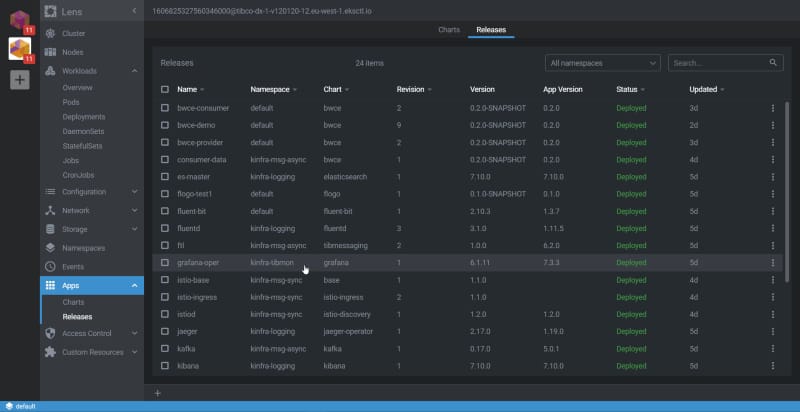Select Releases in the Apps sidebar menu
The height and width of the screenshot is (412, 800).
(x=77, y=317)
